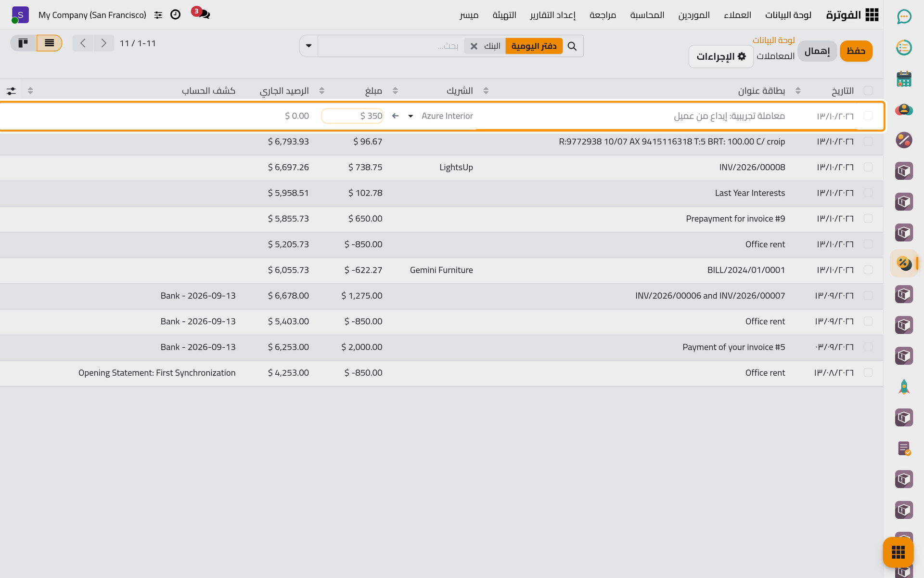The height and width of the screenshot is (578, 924).
Task: Click the debug sliders icon beside company name
Action: pyautogui.click(x=158, y=15)
